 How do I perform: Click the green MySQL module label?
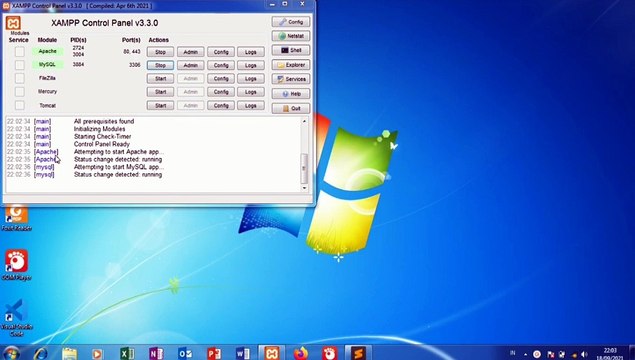47,65
